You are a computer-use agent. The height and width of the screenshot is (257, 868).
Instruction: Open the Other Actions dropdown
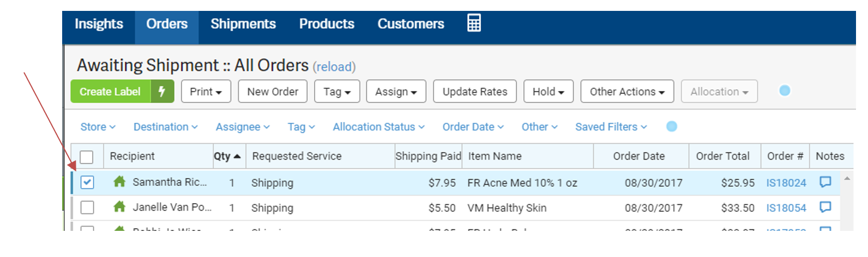(627, 91)
